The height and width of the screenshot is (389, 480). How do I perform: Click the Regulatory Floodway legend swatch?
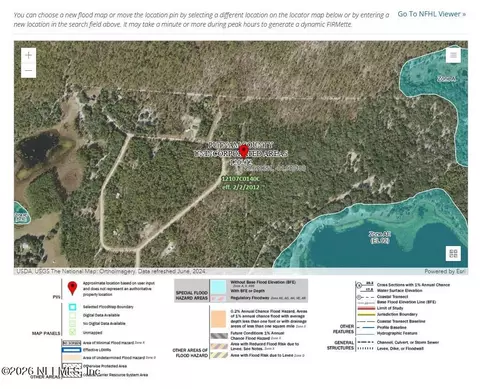(219, 298)
